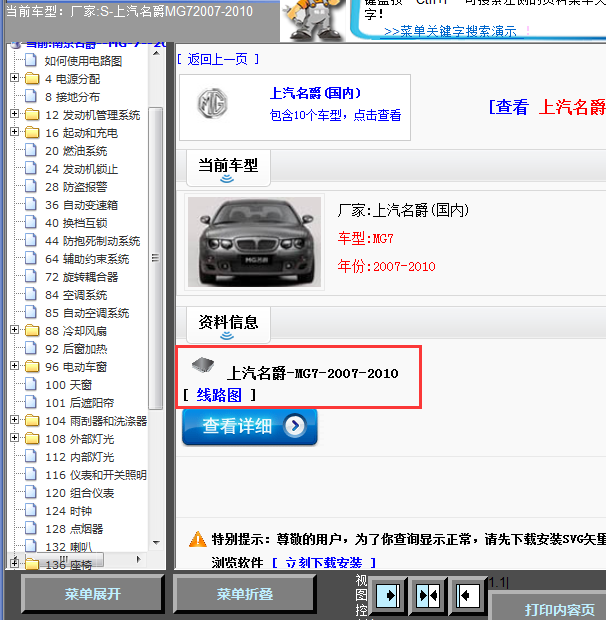Click the 查看 上汽名爵 link on the right
Image resolution: width=606 pixels, height=620 pixels.
click(x=547, y=107)
